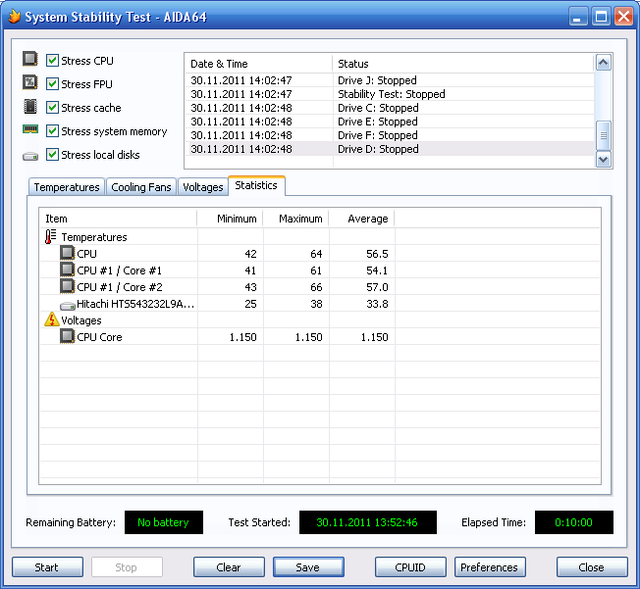Click the chip icon next to CPU Core

67,337
